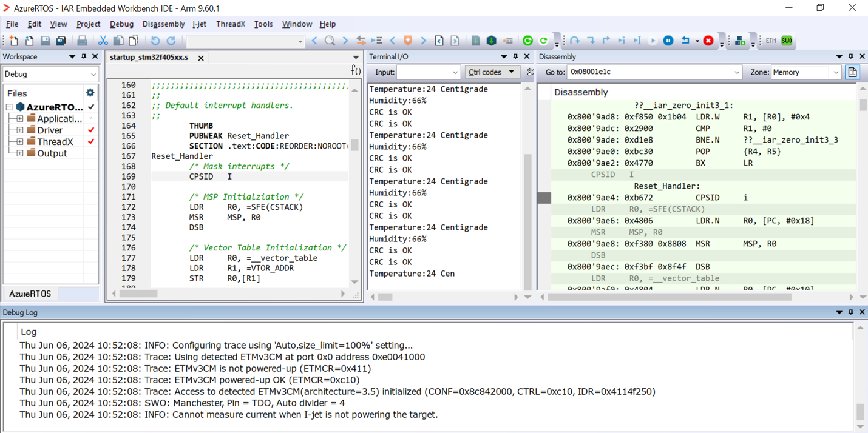Screen dimensions: 868x433
Task: Stop the debug session with red X icon
Action: point(709,41)
